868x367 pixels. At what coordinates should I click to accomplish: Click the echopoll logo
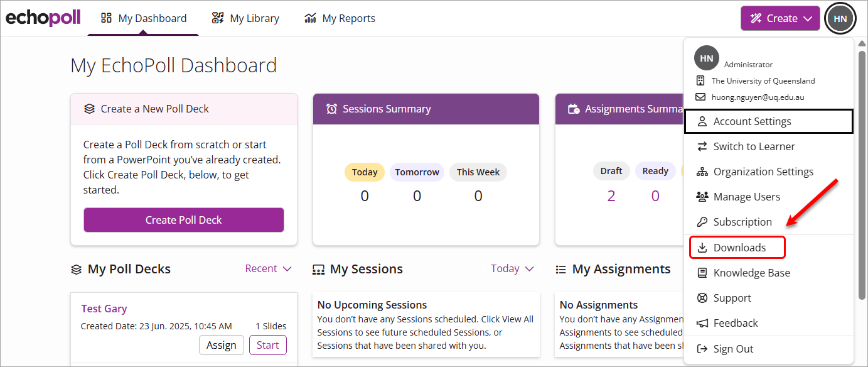point(43,18)
